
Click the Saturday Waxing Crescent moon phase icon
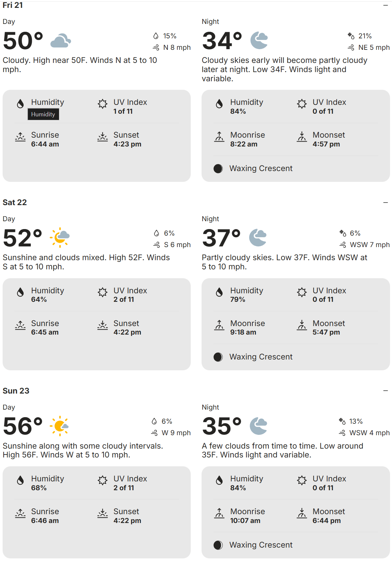tap(218, 357)
